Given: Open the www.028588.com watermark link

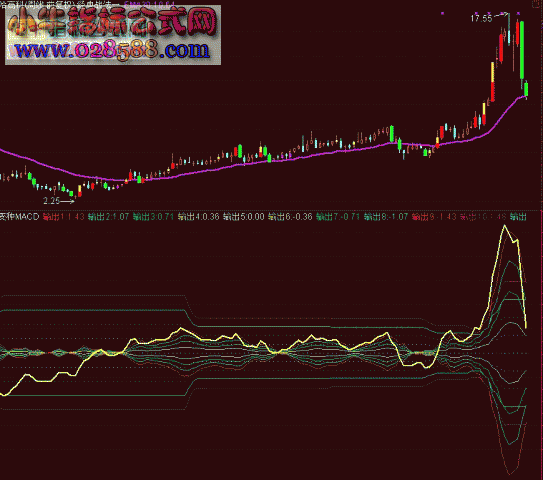Looking at the screenshot, I should click(x=112, y=50).
